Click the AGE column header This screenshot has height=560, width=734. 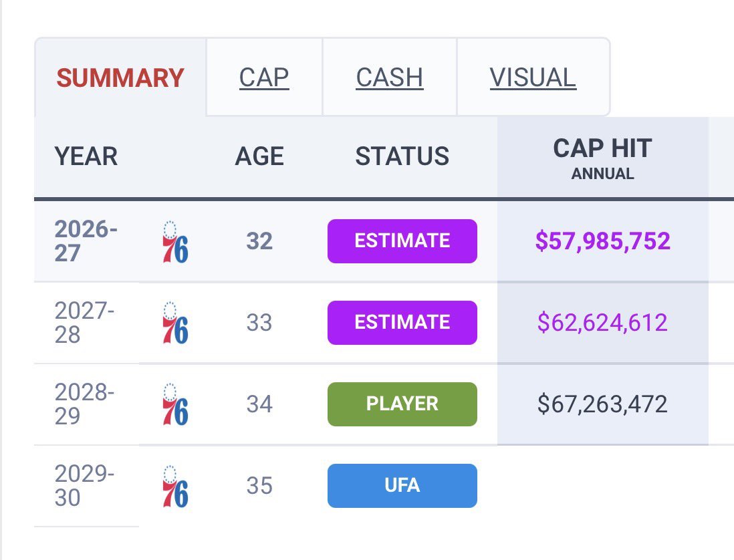click(x=259, y=156)
